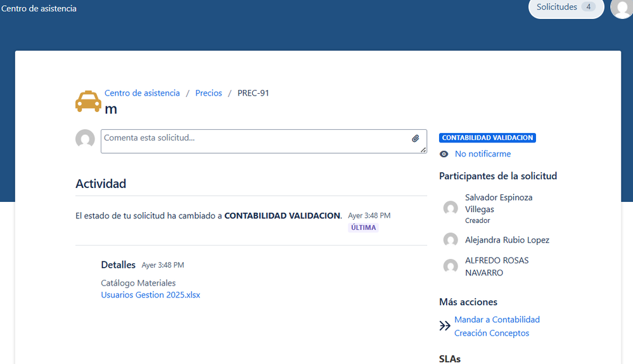The width and height of the screenshot is (633, 364).
Task: Click the eye icon beside No notificarme
Action: tap(444, 154)
